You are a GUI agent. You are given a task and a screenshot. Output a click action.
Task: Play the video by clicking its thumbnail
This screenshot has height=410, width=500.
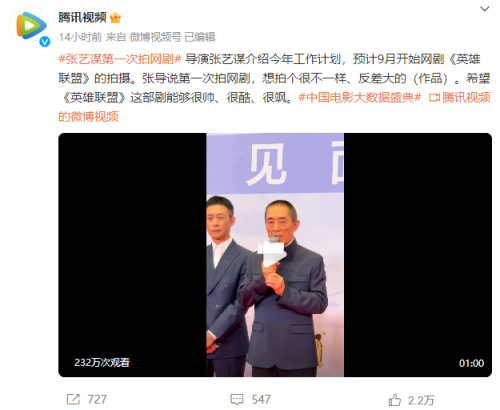(x=275, y=255)
